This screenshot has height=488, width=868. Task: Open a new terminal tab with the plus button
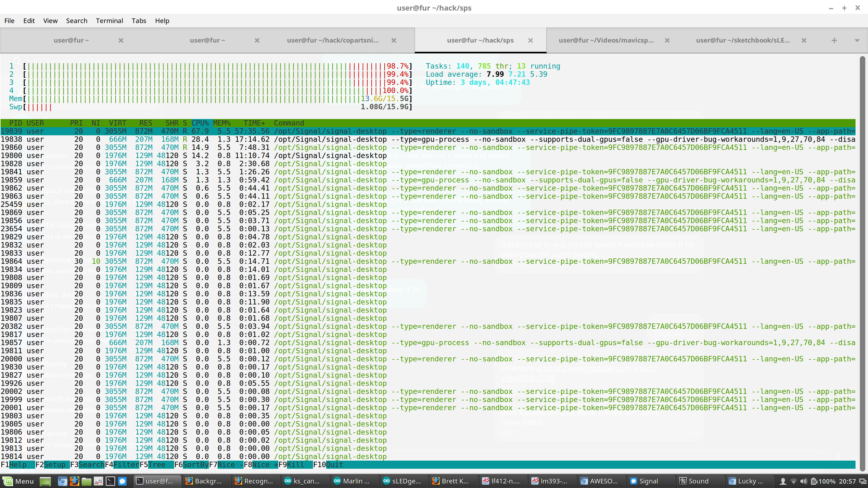tap(833, 40)
